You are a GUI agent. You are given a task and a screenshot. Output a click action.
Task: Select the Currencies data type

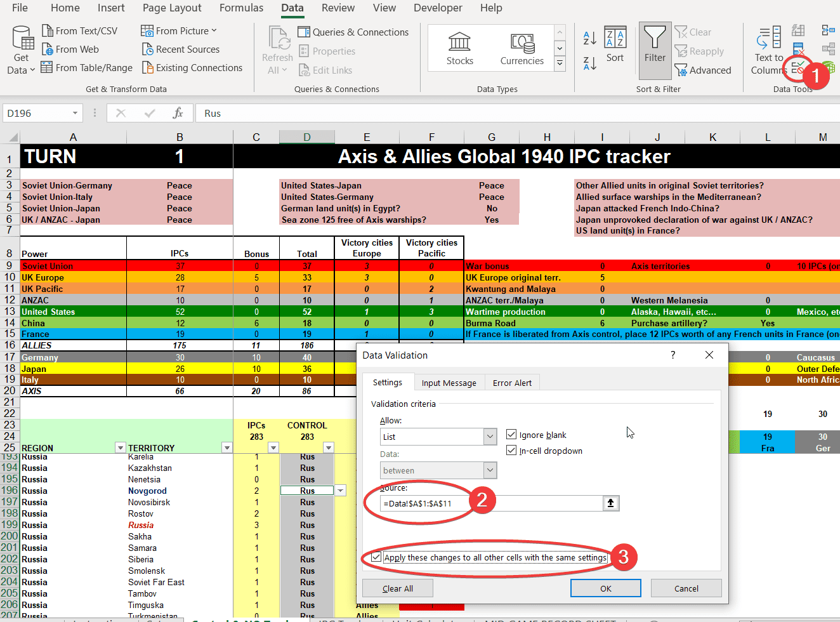click(522, 48)
